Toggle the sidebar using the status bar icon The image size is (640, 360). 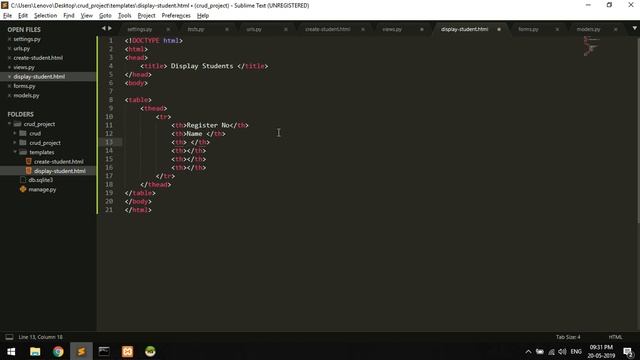click(x=9, y=337)
